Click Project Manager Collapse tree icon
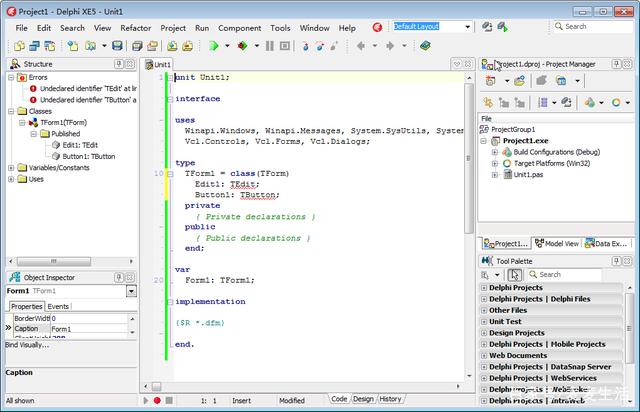 pyautogui.click(x=519, y=102)
